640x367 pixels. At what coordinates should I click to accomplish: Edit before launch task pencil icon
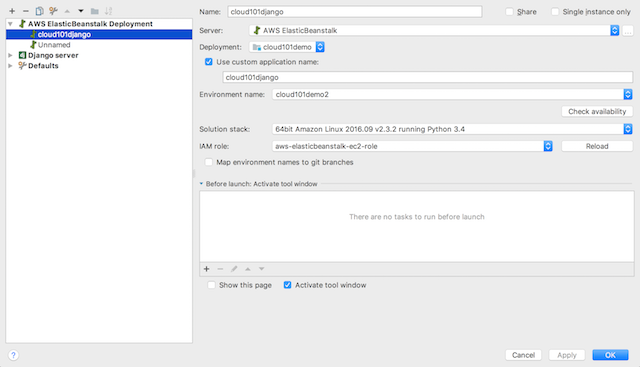point(234,269)
